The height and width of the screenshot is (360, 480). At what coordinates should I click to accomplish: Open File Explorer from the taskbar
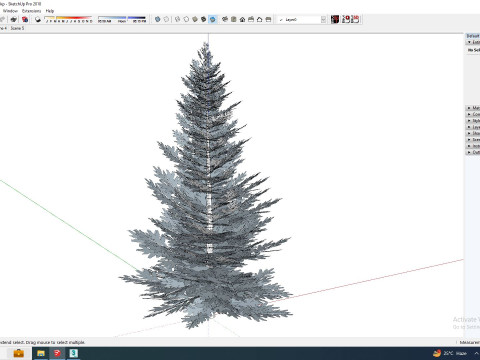41,353
